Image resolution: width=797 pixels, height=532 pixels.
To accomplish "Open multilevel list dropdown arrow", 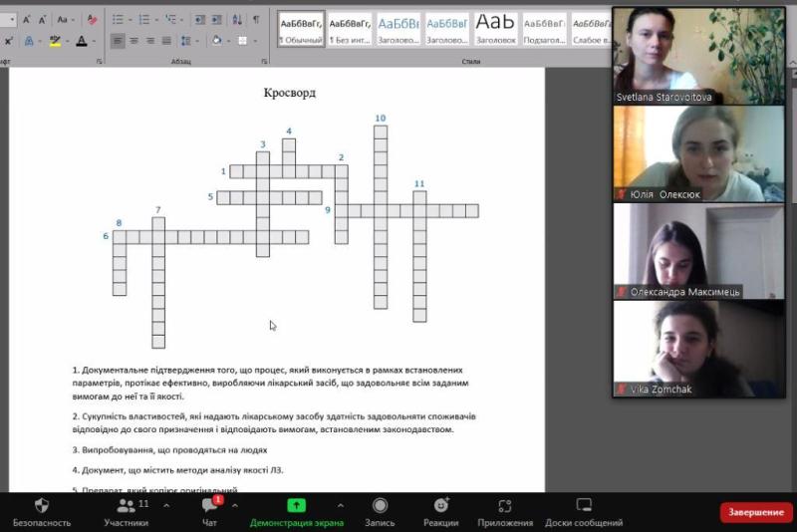I will click(182, 20).
